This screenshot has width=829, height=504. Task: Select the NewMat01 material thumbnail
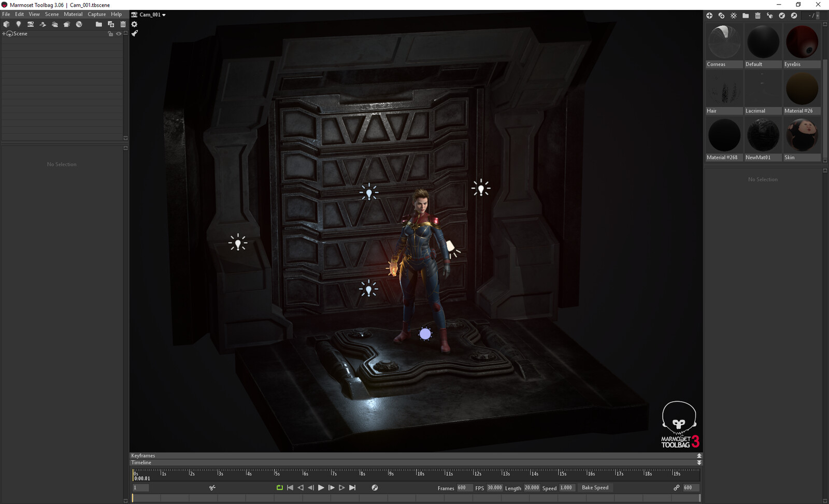pyautogui.click(x=763, y=139)
